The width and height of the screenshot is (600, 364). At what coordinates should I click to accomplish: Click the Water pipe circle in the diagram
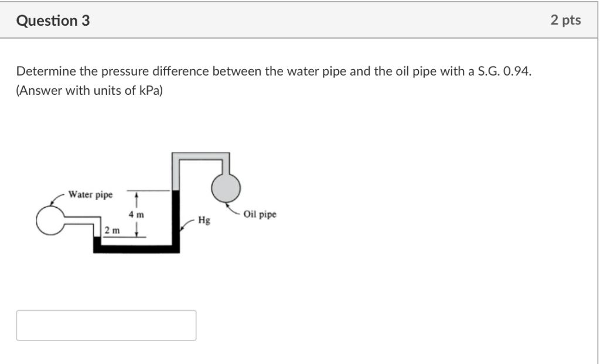[x=51, y=219]
